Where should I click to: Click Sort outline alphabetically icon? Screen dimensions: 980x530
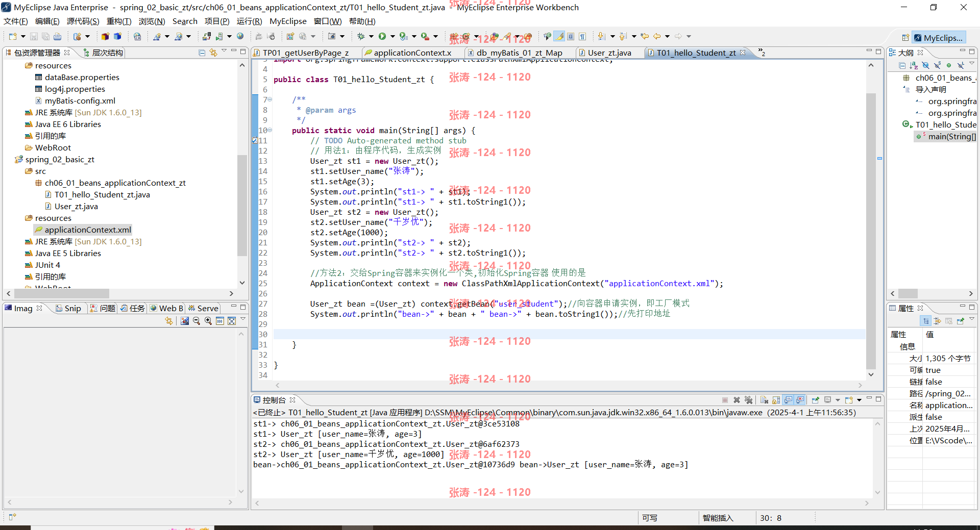pyautogui.click(x=914, y=65)
